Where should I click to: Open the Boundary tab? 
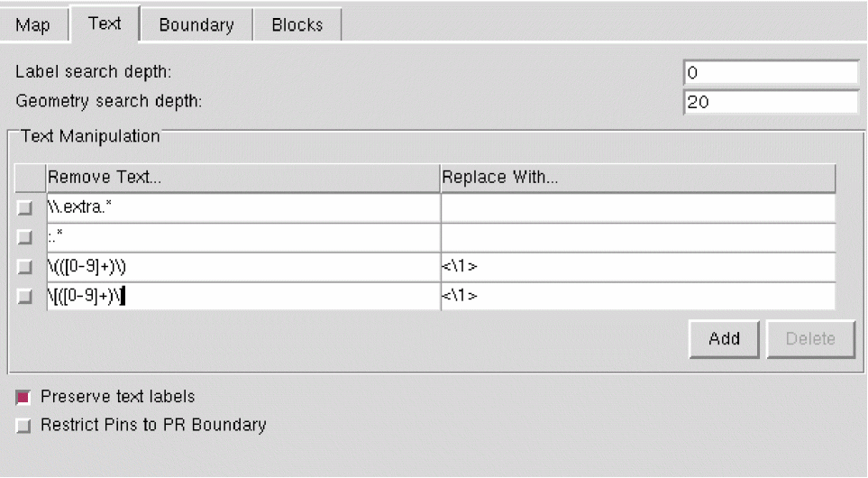pyautogui.click(x=196, y=25)
